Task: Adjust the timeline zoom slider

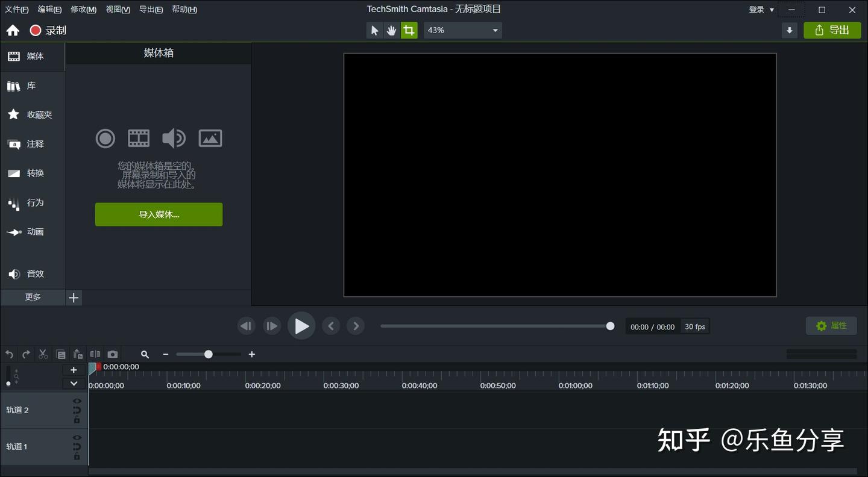Action: point(208,354)
